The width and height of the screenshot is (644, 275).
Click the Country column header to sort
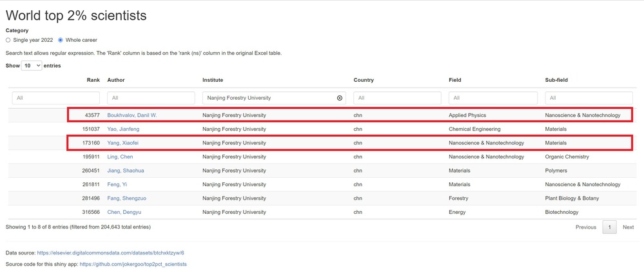pyautogui.click(x=364, y=80)
